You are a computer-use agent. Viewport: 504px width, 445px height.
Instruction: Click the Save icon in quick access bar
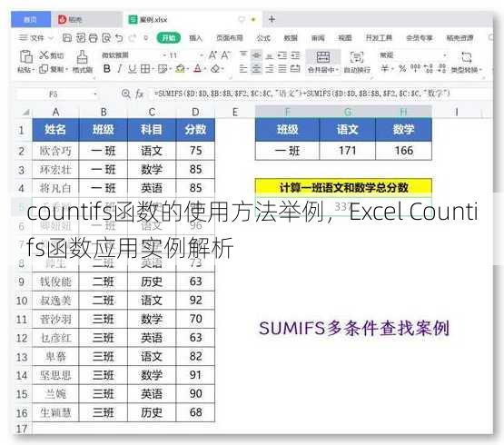(x=67, y=38)
